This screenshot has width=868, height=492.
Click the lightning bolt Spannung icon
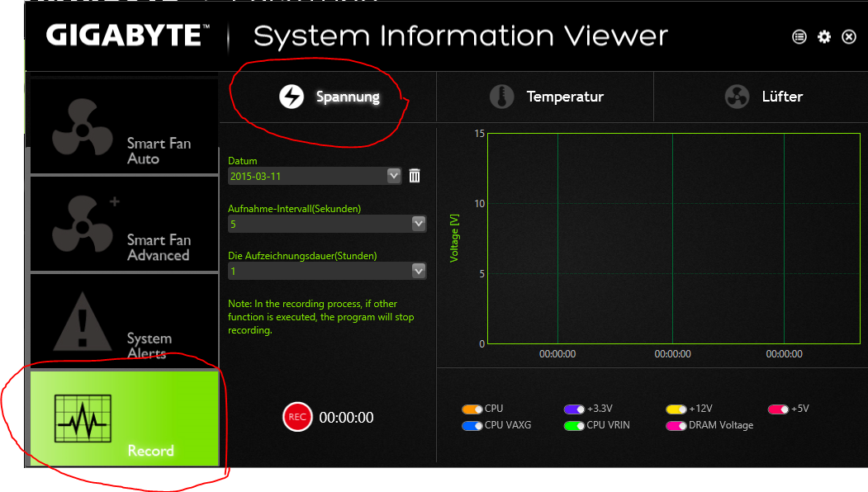(292, 97)
